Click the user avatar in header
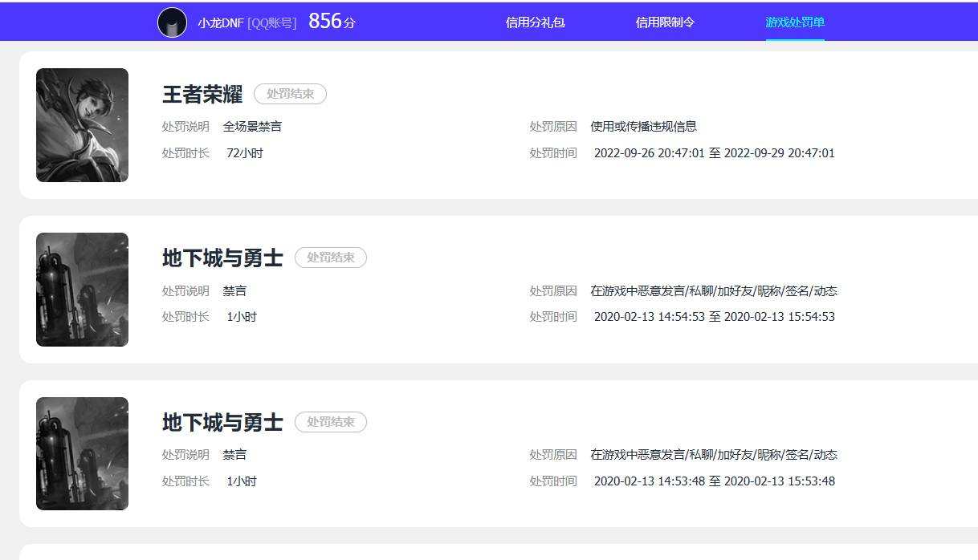Screen dimensions: 978x560 [x=172, y=22]
